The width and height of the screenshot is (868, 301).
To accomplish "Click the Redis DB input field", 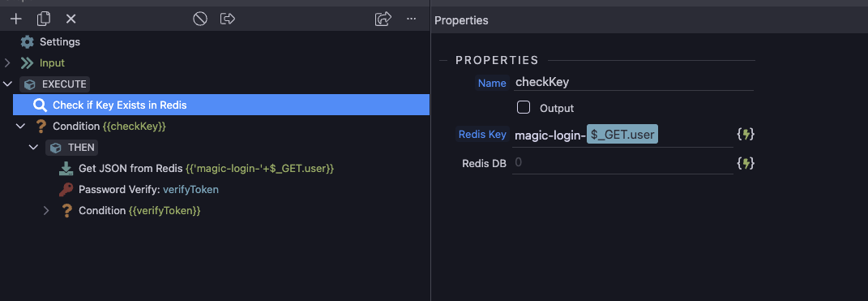I will pos(622,163).
